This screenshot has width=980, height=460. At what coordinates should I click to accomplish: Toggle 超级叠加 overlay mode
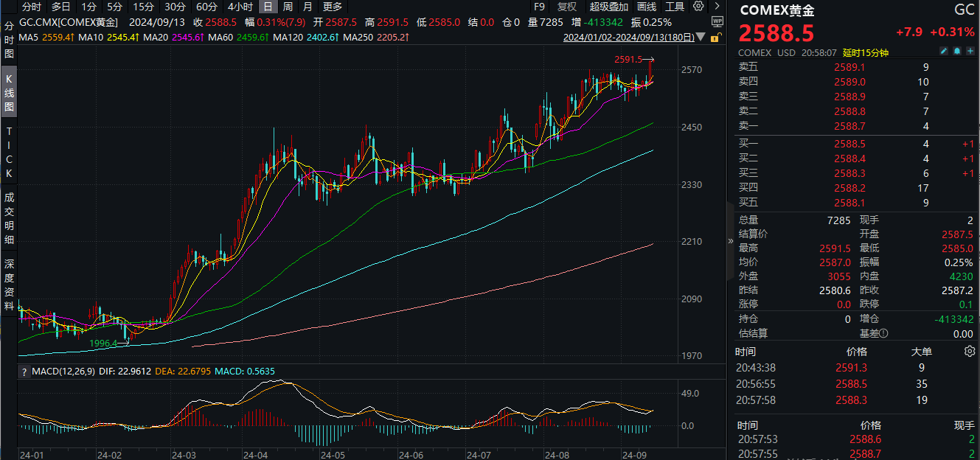[608, 6]
